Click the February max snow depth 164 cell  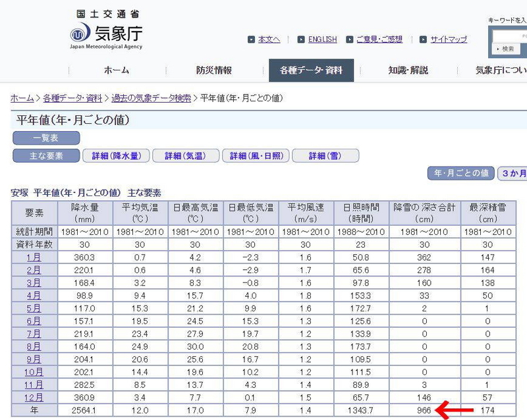[487, 270]
